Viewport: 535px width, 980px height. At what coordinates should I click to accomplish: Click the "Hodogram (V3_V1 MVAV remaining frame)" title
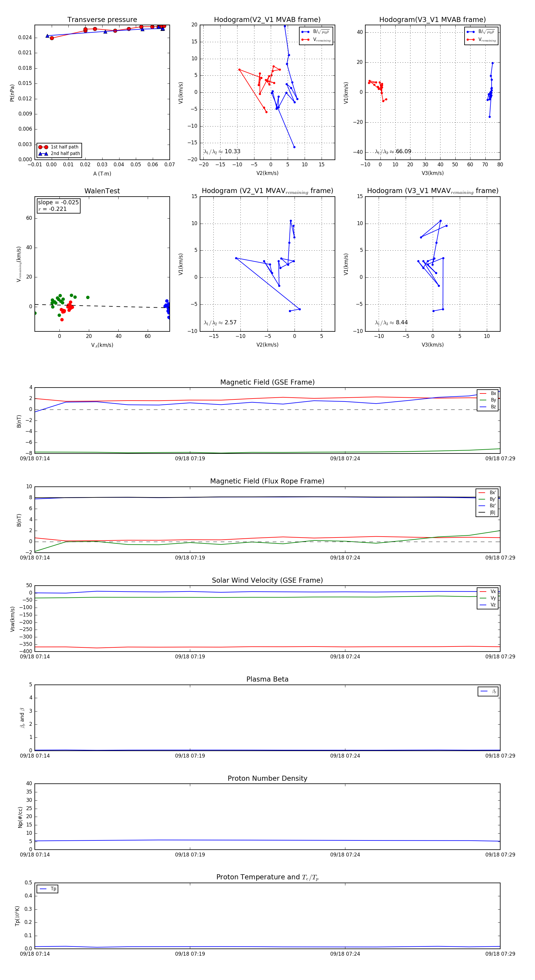pos(432,191)
